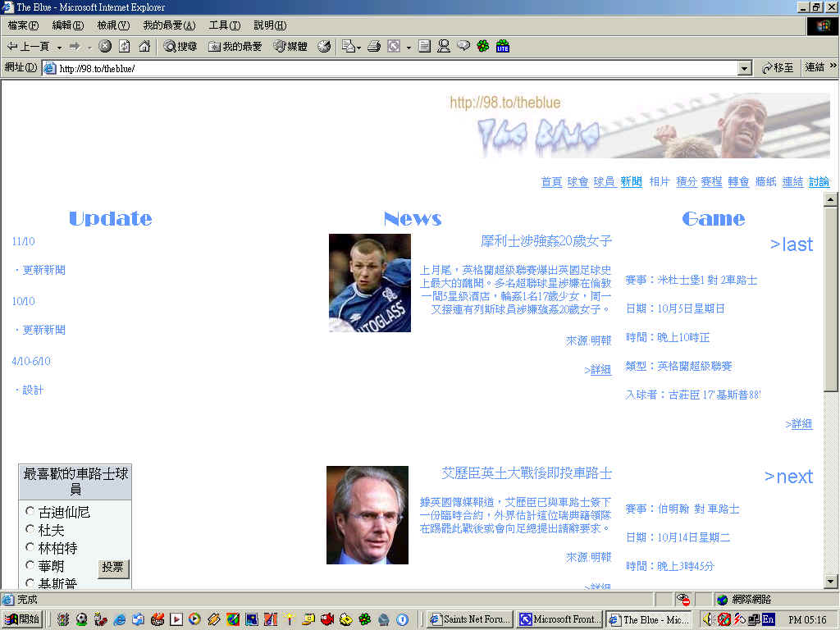Open the Mail toolbar dropdown arrow
The width and height of the screenshot is (840, 630).
(x=359, y=47)
